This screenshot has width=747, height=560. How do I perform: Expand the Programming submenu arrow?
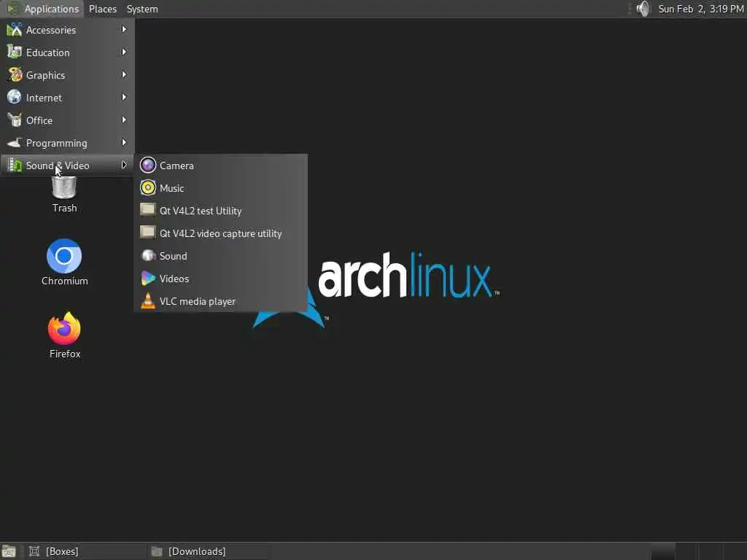[x=124, y=142]
